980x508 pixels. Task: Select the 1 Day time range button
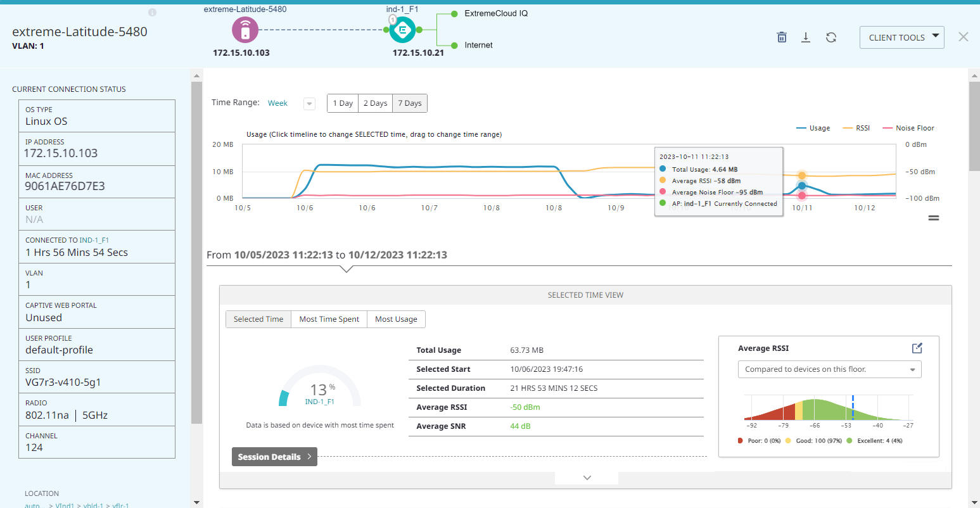coord(343,103)
